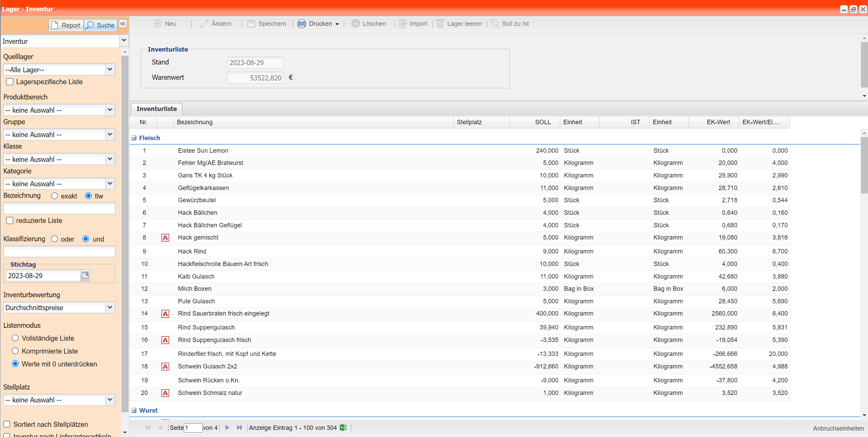Collapse the left search panel with the double arrow
This screenshot has width=868, height=437.
(x=123, y=24)
